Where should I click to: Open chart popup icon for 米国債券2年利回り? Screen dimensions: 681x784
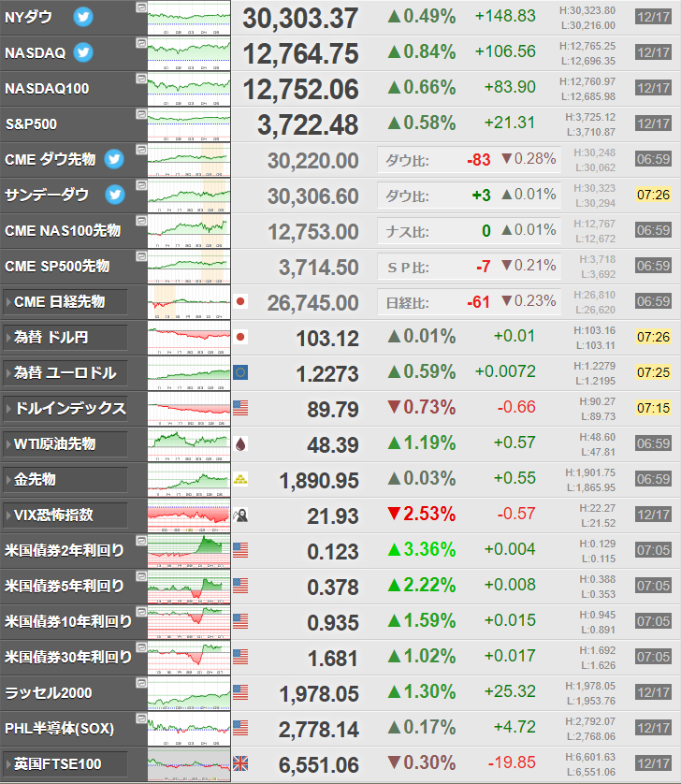click(141, 541)
